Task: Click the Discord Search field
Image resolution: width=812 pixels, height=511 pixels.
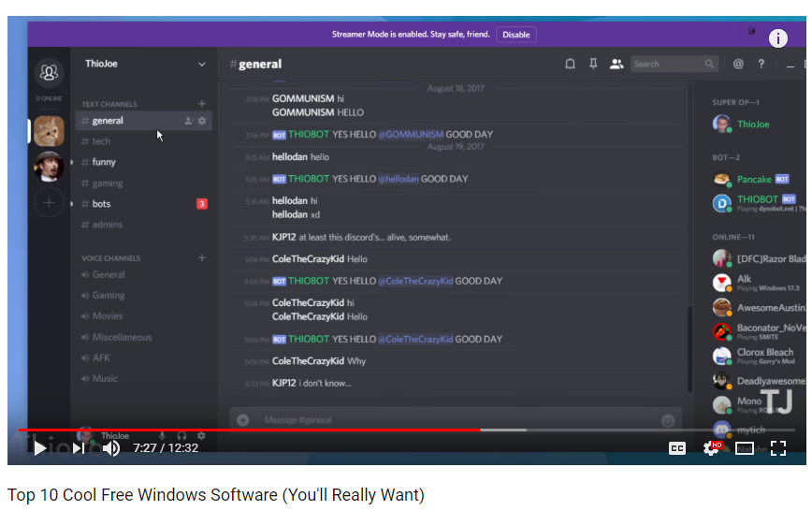Action: click(674, 64)
